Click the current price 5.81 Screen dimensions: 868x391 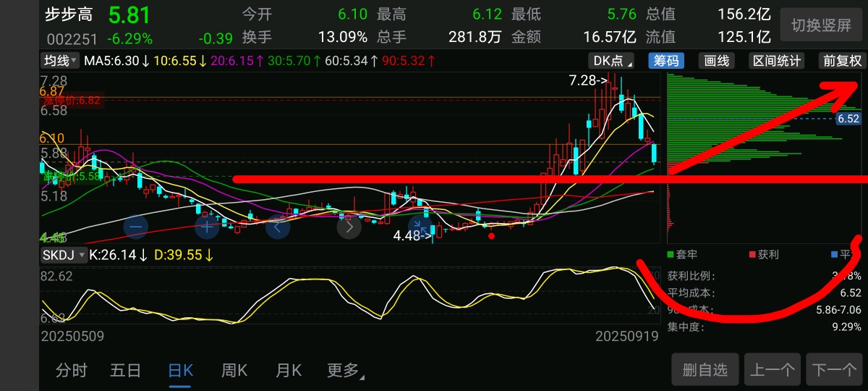click(x=129, y=15)
